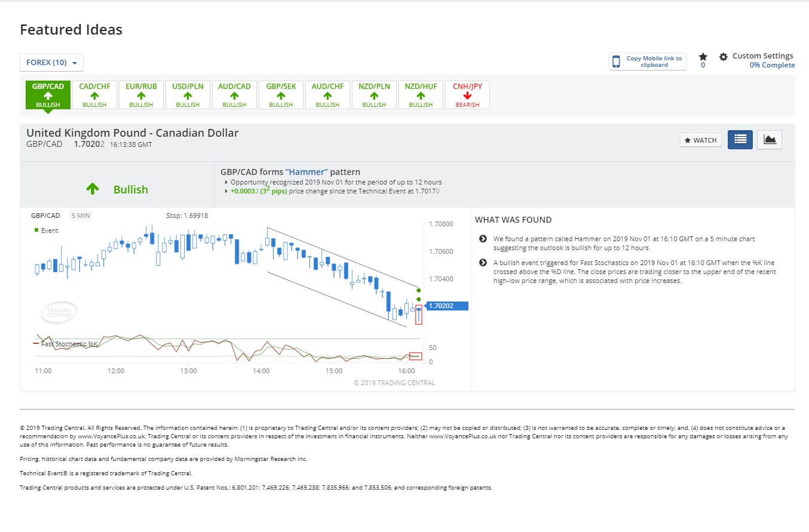809x532 pixels.
Task: Toggle WATCH for GBP/CAD
Action: pyautogui.click(x=700, y=140)
